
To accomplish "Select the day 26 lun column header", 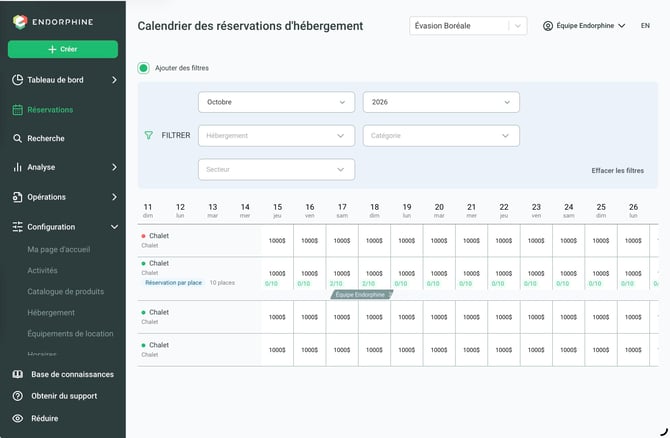I will pos(633,210).
